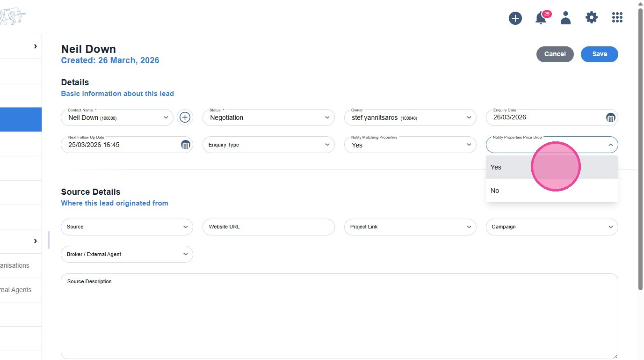Viewport: 644px width, 360px height.
Task: Open the Next Follow Up Date calendar icon
Action: point(185,145)
